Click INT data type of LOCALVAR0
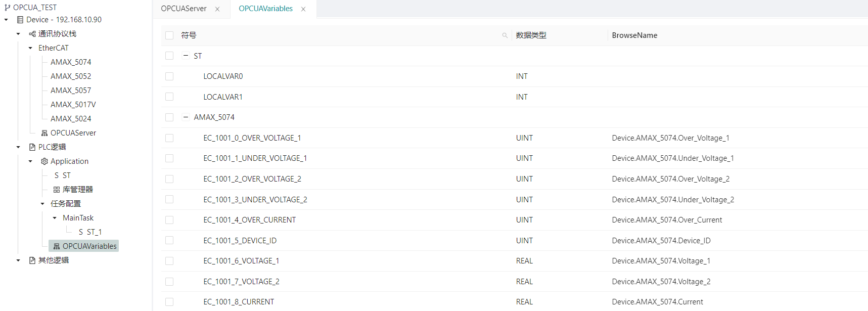This screenshot has height=311, width=868. 522,76
